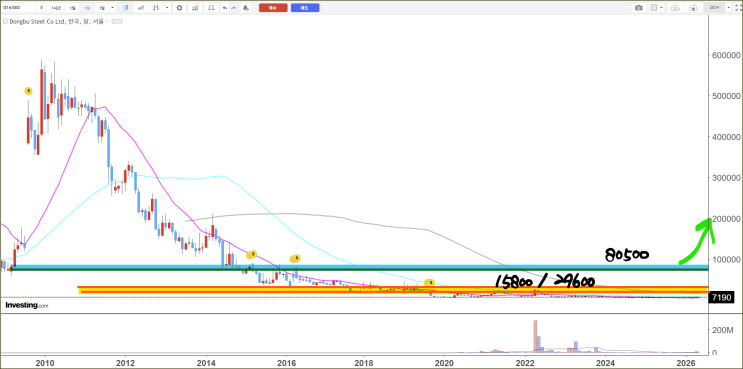Select the line chart style icon
Image resolution: width=743 pixels, height=369 pixels.
coord(141,8)
